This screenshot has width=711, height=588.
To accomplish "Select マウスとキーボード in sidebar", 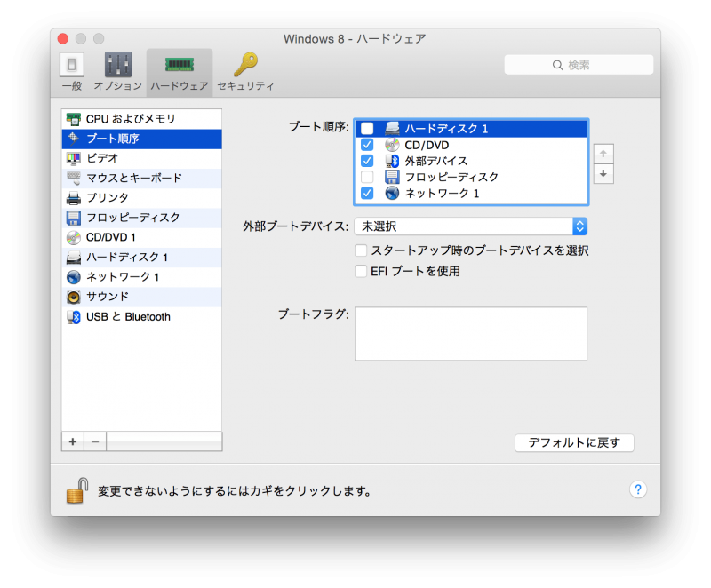I will coord(141,178).
